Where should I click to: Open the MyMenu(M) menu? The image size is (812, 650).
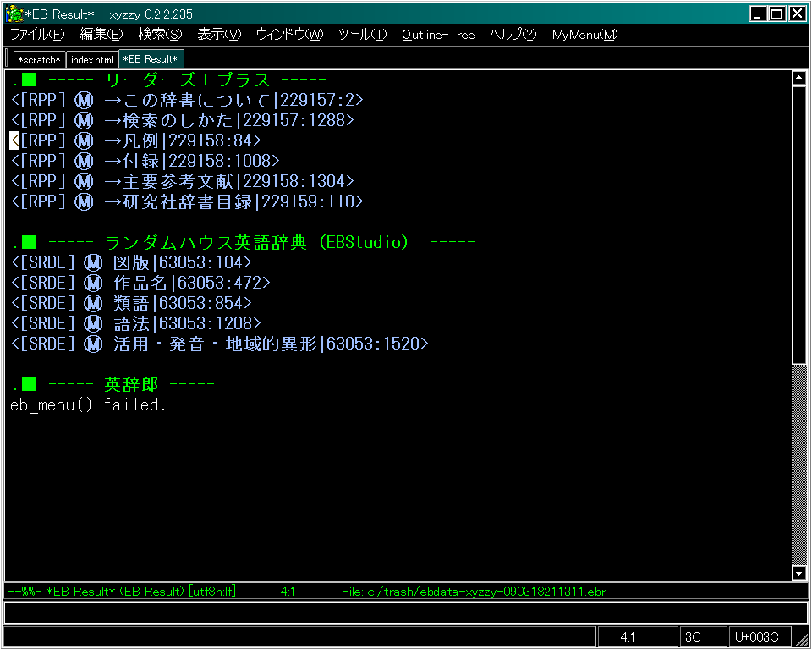584,35
